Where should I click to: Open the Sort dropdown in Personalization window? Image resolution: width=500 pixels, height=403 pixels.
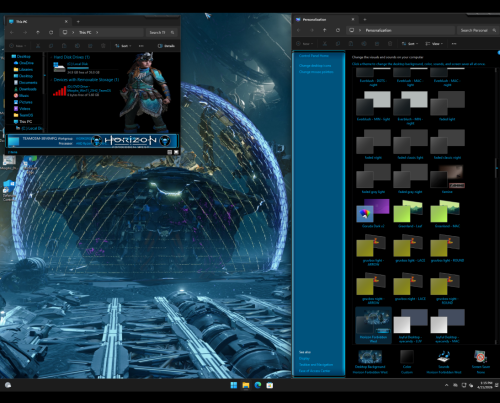pyautogui.click(x=410, y=44)
